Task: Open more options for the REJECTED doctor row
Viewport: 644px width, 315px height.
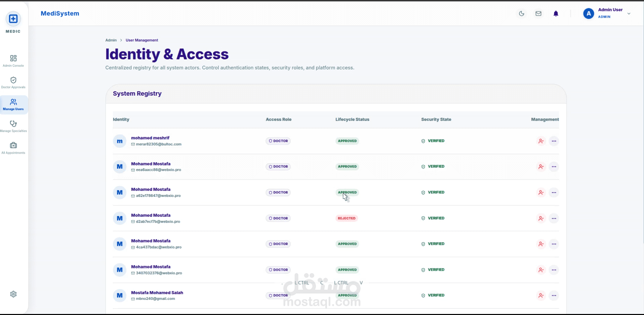Action: click(x=554, y=218)
